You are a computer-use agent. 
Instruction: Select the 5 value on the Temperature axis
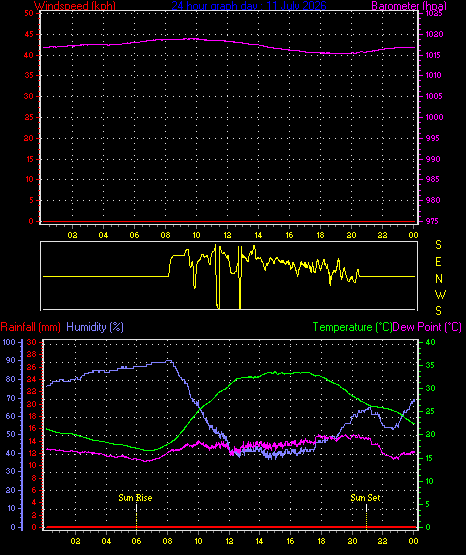click(427, 504)
